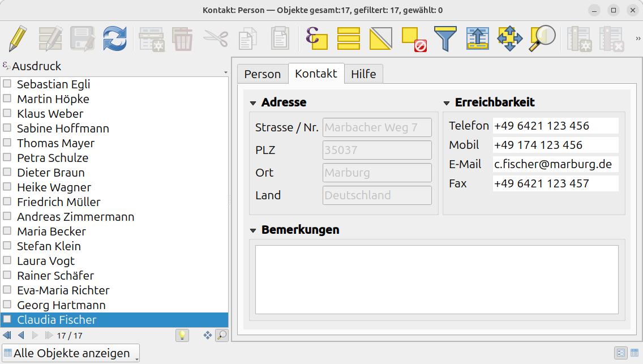The image size is (643, 364).
Task: Click the Mobil number field
Action: pos(556,145)
